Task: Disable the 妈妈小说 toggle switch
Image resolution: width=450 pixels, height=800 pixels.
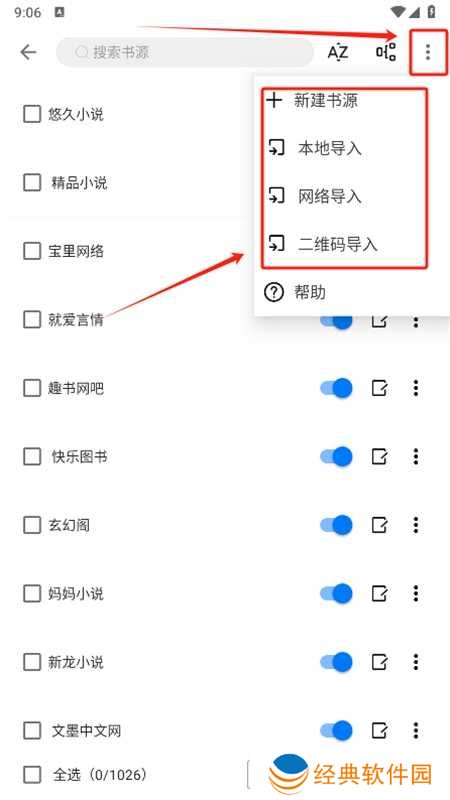Action: point(336,593)
